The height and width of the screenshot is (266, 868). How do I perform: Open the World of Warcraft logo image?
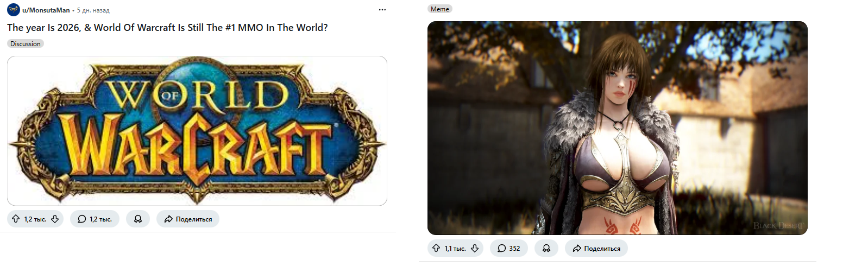[197, 131]
